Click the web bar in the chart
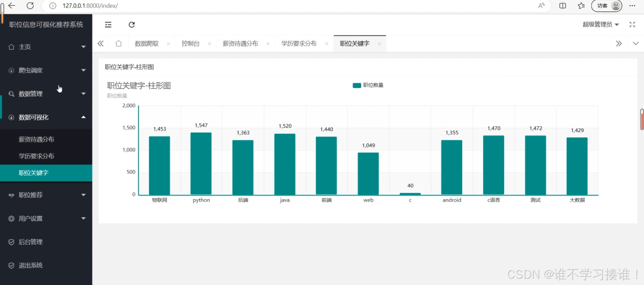This screenshot has width=644, height=285. (x=368, y=174)
